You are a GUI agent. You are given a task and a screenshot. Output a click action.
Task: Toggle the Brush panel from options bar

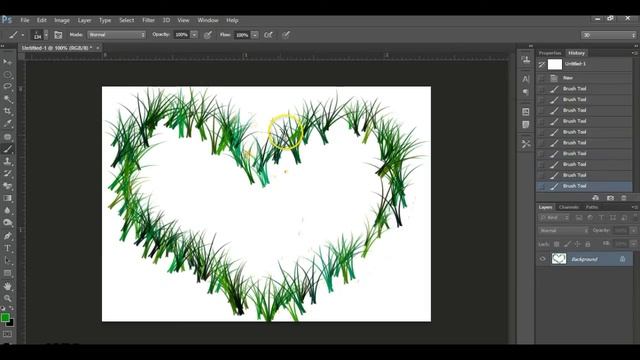(x=58, y=35)
